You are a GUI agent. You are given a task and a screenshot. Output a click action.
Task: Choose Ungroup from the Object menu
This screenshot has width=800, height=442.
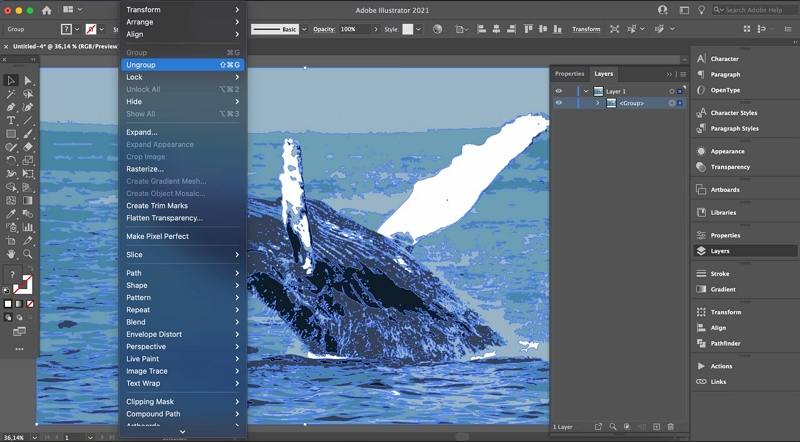point(141,65)
